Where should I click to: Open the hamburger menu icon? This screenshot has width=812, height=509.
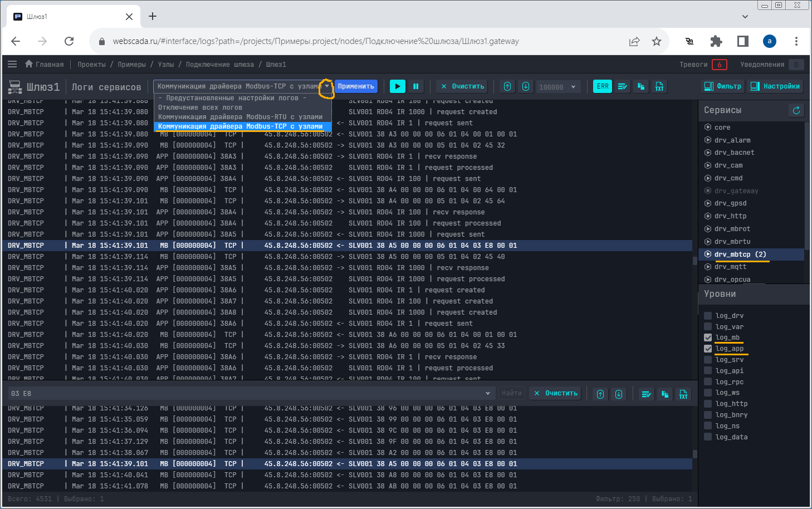[x=12, y=64]
